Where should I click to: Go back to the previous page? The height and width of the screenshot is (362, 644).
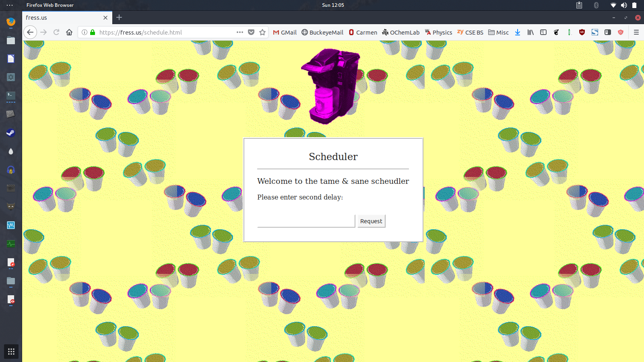coord(30,32)
